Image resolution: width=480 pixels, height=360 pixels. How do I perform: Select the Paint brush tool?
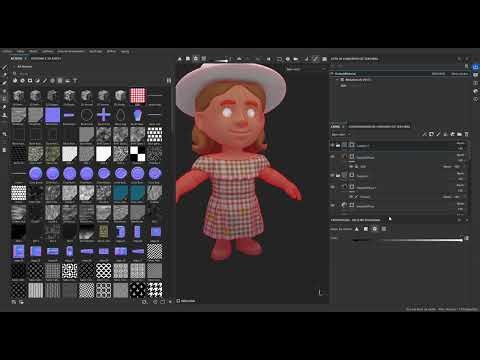[x=5, y=67]
